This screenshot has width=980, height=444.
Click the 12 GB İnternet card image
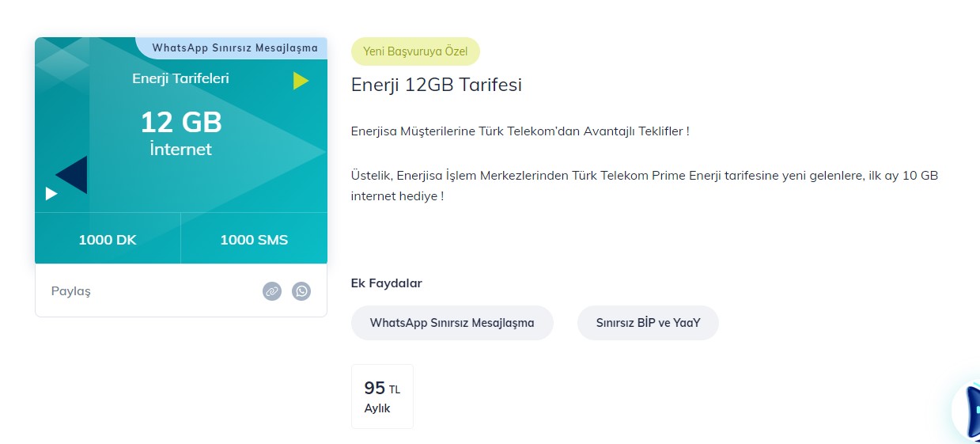tap(181, 150)
